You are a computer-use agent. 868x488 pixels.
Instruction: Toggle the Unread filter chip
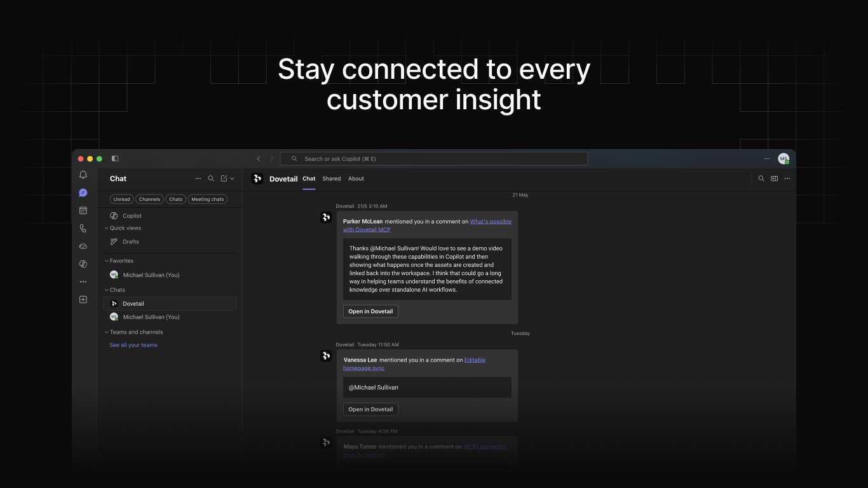pos(121,200)
